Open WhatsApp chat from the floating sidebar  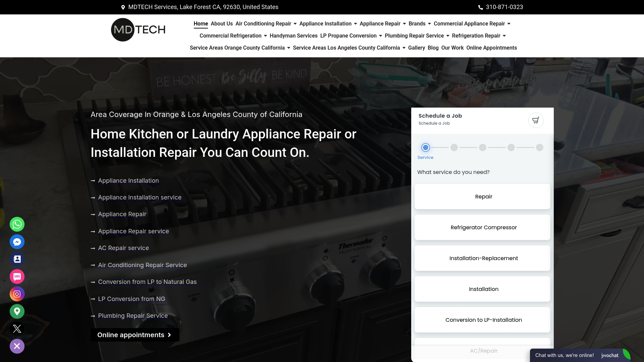coord(17,224)
